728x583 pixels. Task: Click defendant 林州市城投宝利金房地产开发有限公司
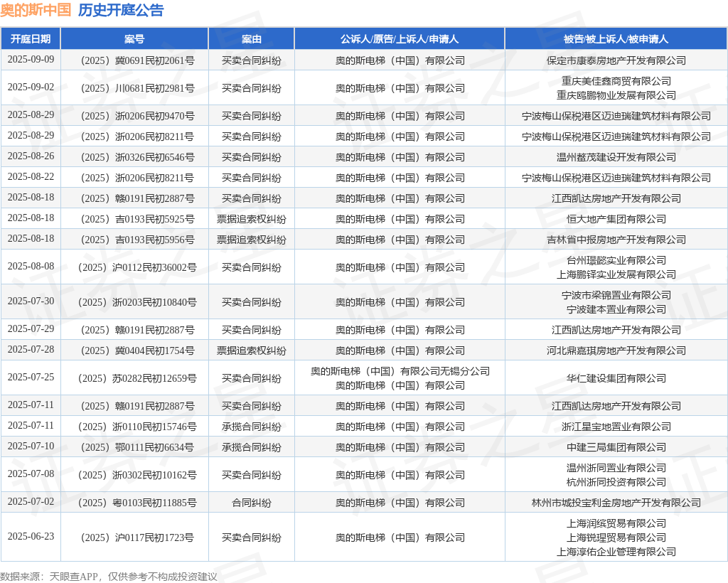[x=616, y=503]
